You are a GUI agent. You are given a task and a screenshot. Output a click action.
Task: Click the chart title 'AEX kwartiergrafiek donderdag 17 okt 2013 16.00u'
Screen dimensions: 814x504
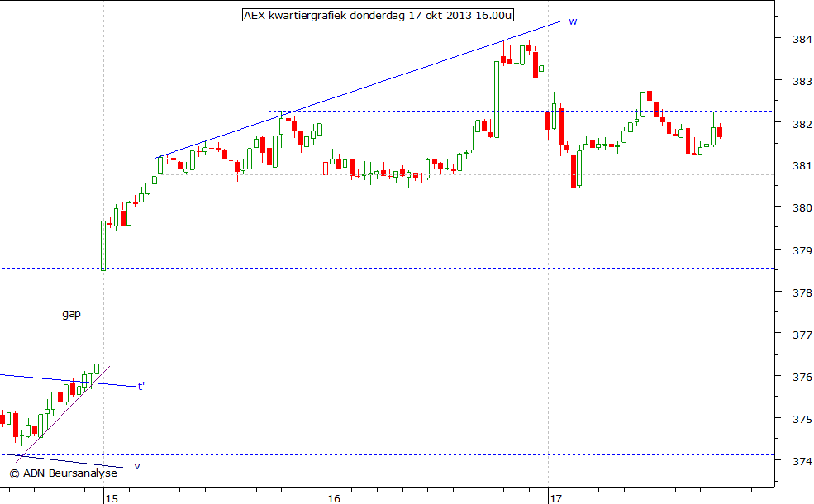point(378,15)
